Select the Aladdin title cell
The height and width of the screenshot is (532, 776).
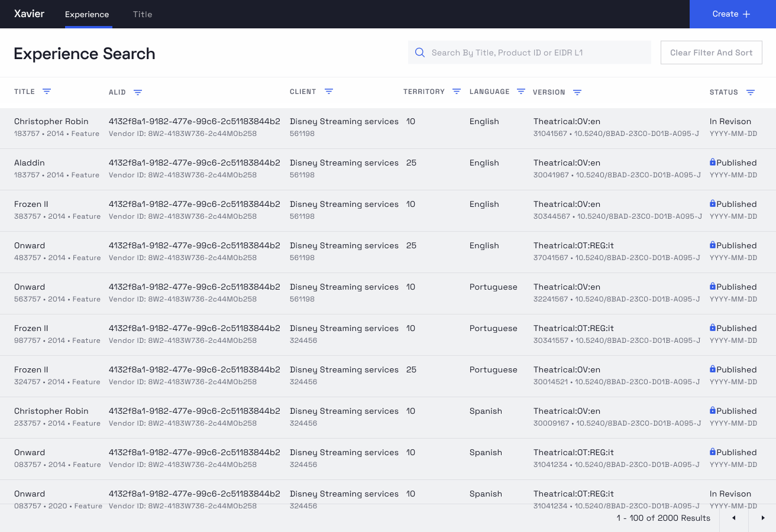(30, 163)
